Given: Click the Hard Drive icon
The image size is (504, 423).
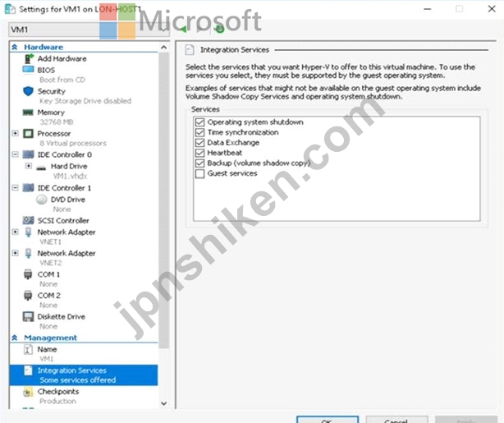Looking at the screenshot, I should coord(41,168).
